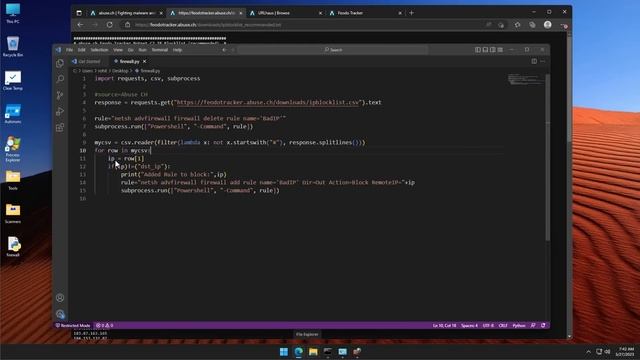This screenshot has height=360, width=640.
Task: Open Microsoft Edge from taskbar
Action: [x=298, y=352]
